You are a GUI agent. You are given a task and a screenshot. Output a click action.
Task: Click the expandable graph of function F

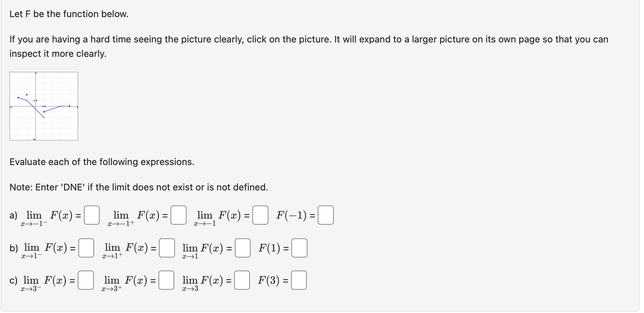[44, 105]
